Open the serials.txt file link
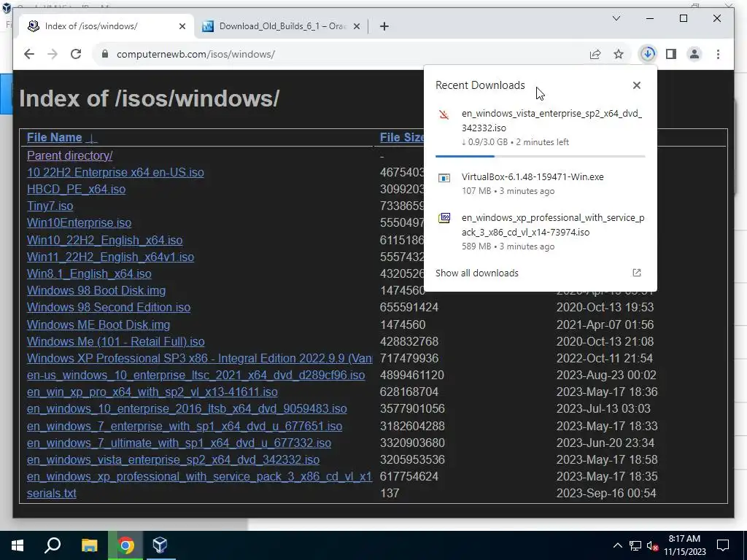The image size is (747, 560). tap(52, 494)
